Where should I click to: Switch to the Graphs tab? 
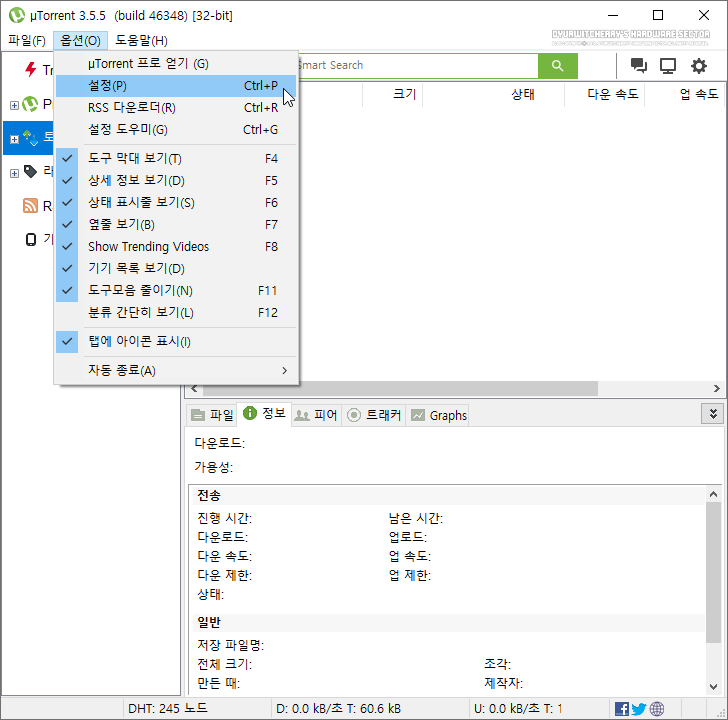[x=439, y=415]
